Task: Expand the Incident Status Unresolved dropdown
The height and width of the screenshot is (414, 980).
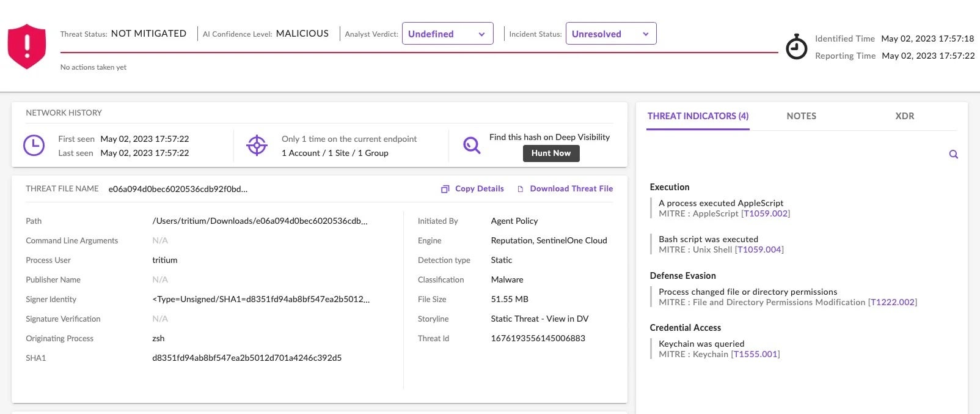Action: (x=610, y=34)
